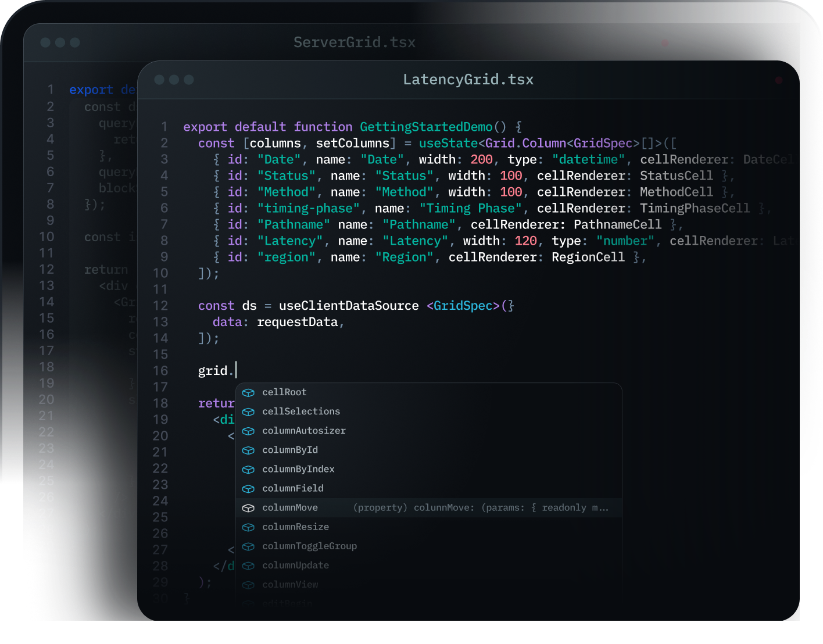Click the LatencyGrid.tsx window title

(x=468, y=80)
